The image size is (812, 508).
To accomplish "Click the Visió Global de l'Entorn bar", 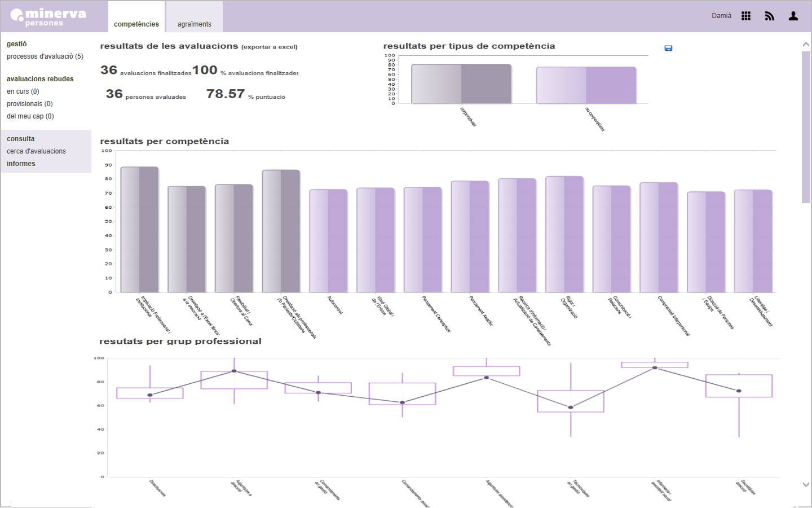I will coord(376,240).
